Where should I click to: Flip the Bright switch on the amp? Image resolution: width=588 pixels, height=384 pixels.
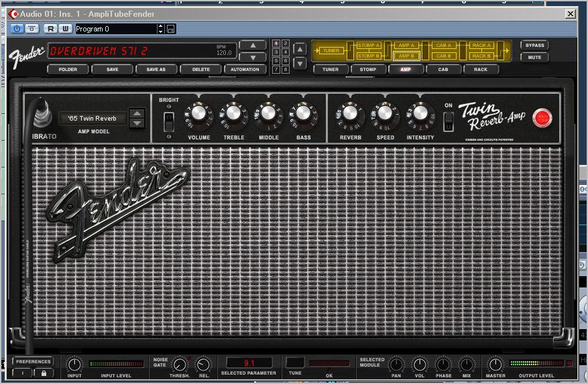(x=170, y=121)
